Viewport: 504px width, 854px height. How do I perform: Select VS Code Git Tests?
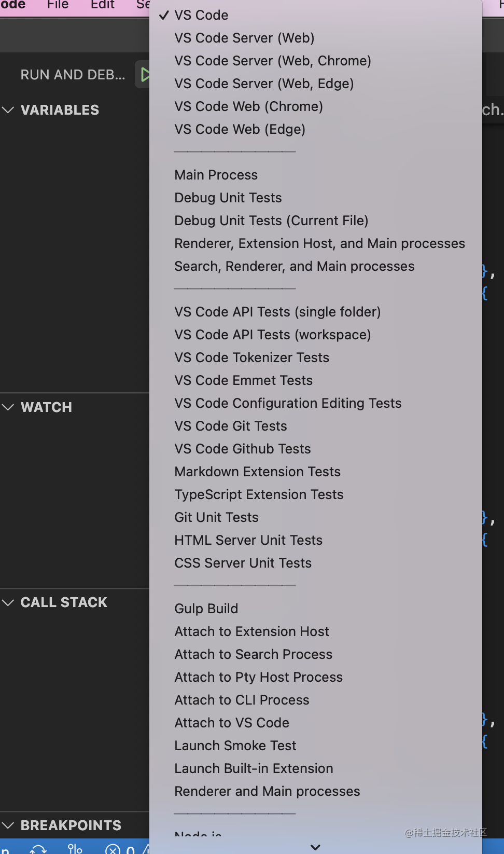315,426
